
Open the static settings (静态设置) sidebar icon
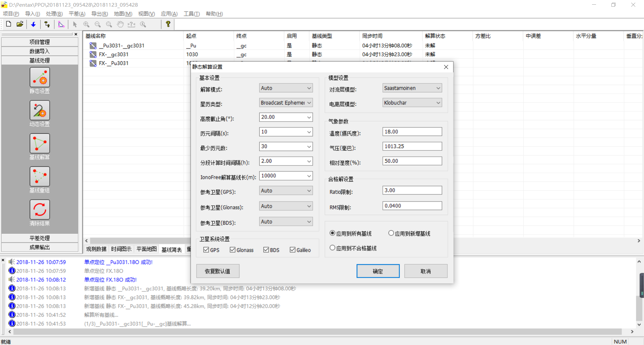click(40, 77)
